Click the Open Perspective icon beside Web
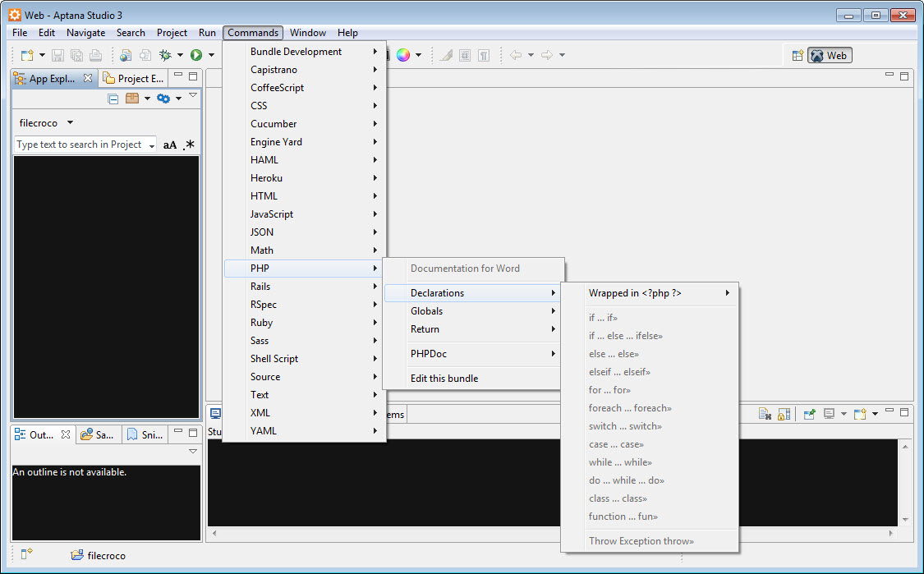The width and height of the screenshot is (924, 574). tap(797, 56)
